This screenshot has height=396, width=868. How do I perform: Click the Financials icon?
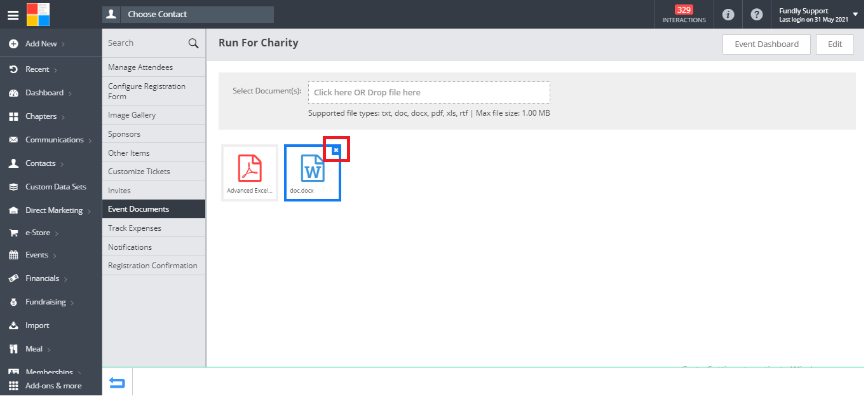click(13, 278)
